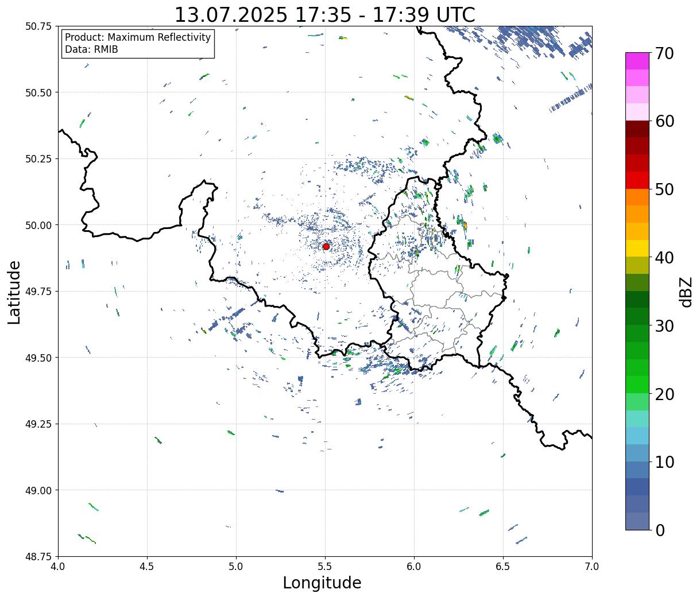The height and width of the screenshot is (597, 700).
Task: Click the longitude tick label 4.0
Action: tap(58, 567)
